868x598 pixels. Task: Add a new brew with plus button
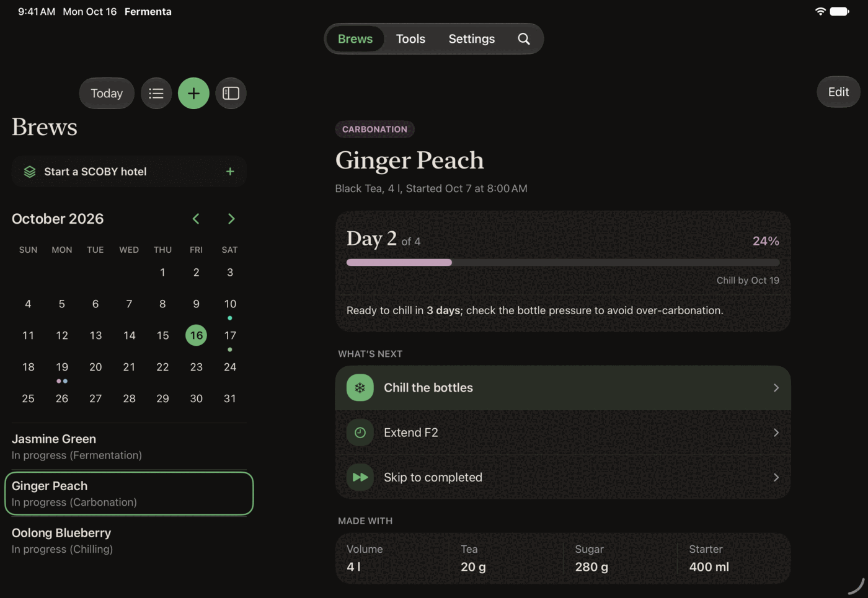pos(193,93)
